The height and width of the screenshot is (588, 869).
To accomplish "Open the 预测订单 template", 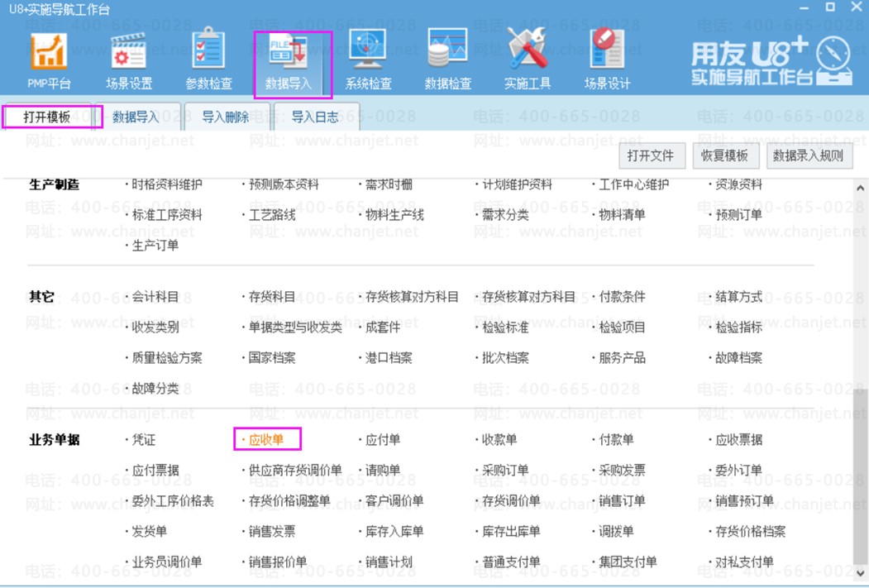I will (738, 215).
